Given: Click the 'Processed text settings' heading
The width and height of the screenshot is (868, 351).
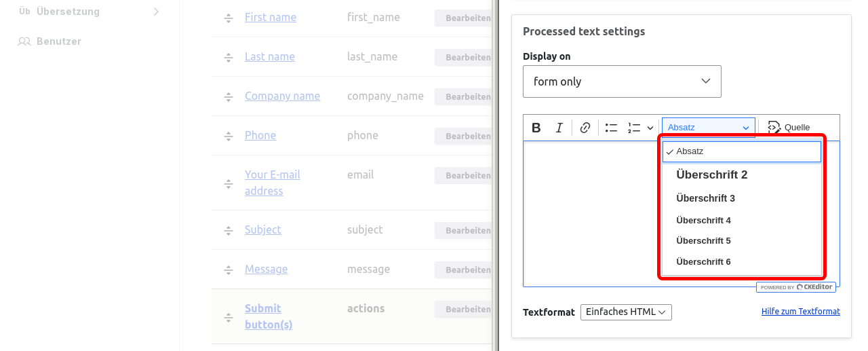Looking at the screenshot, I should click(584, 31).
